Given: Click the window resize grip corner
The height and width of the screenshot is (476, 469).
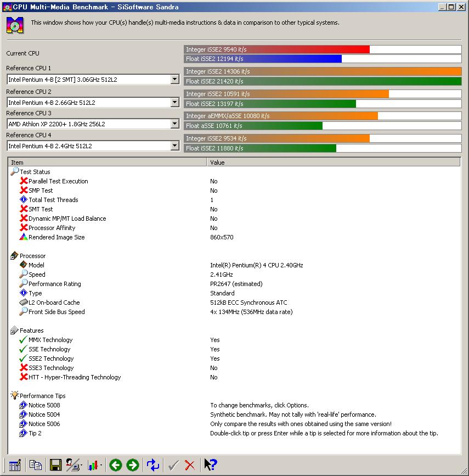Looking at the screenshot, I should point(464,471).
